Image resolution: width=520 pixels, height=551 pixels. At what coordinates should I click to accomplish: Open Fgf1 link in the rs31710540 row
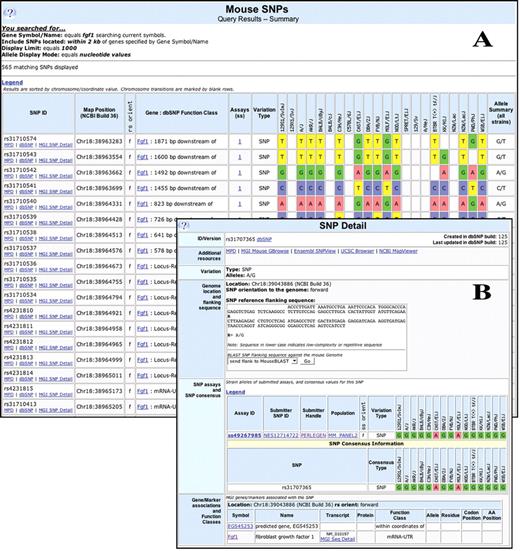pos(143,204)
